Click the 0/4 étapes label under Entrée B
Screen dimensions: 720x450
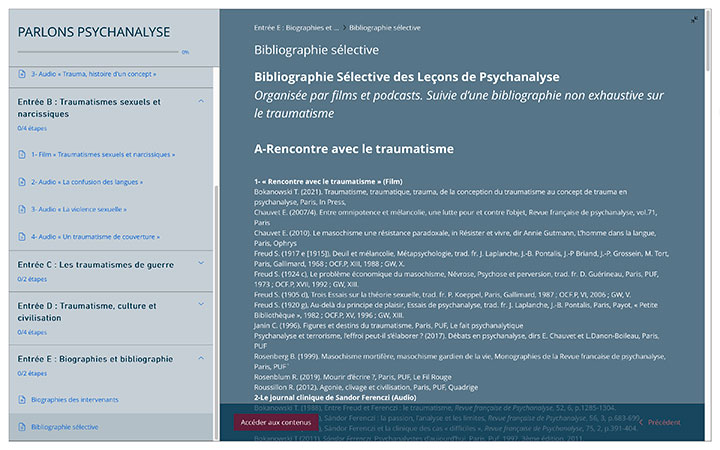click(x=32, y=128)
